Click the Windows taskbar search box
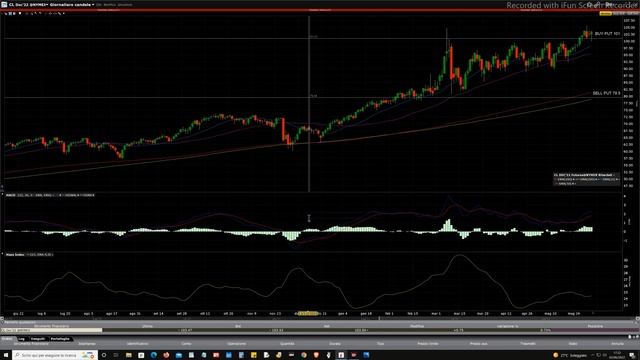 [x=55, y=355]
